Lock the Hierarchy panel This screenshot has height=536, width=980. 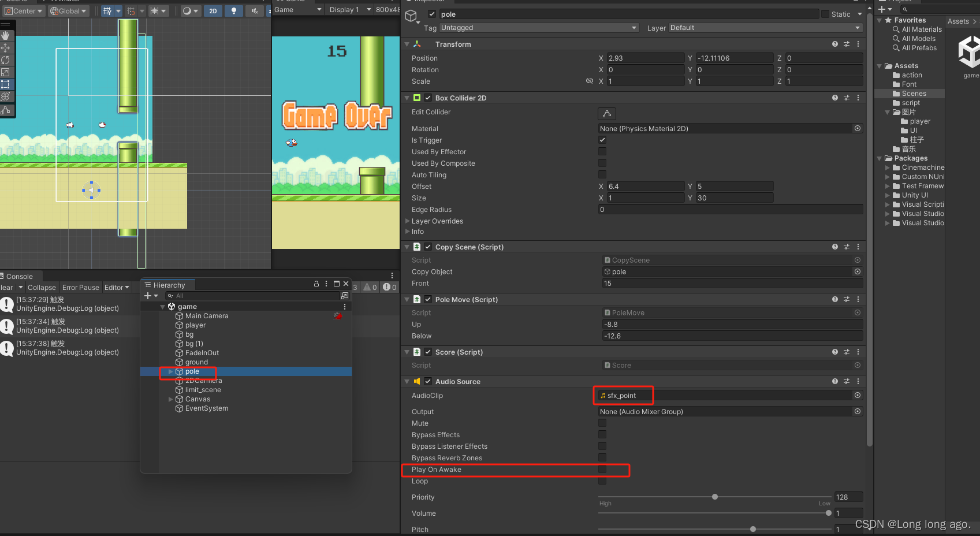(x=316, y=284)
